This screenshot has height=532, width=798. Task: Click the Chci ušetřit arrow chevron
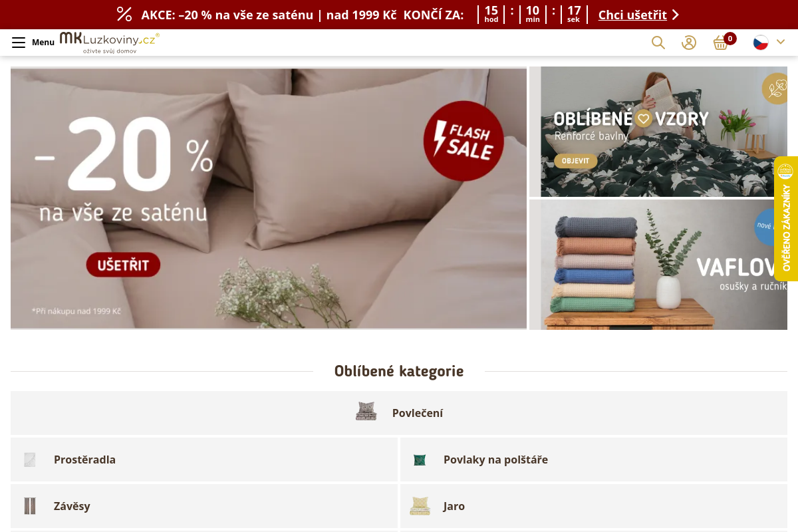[x=676, y=15]
